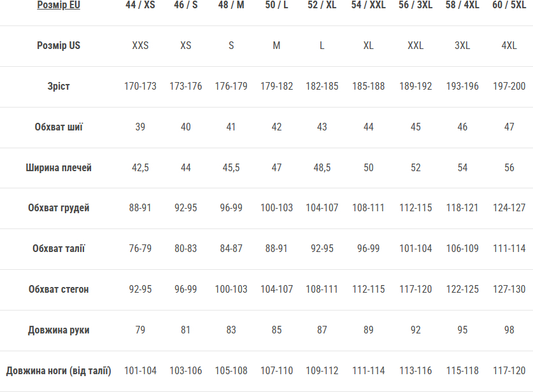
Task: Select the chest value "124-127" cell
Action: tap(509, 208)
